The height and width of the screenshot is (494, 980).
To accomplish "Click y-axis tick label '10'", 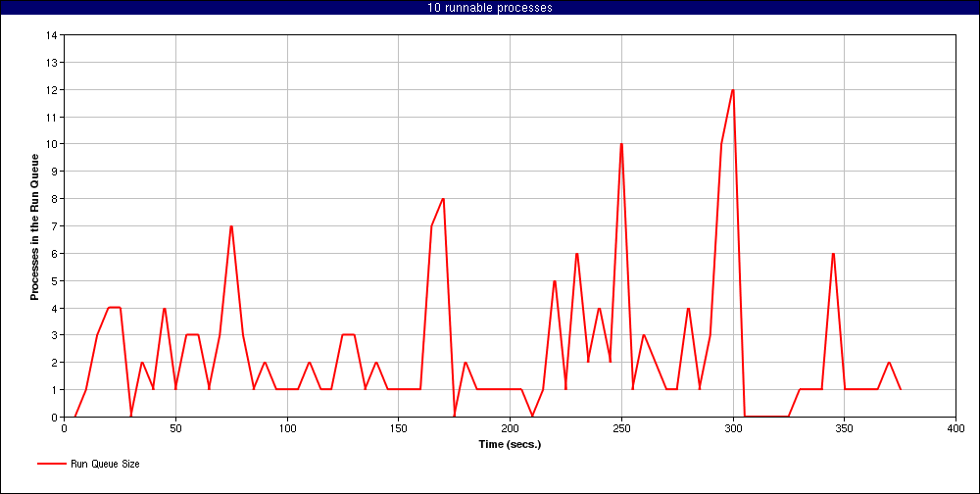I will click(51, 144).
